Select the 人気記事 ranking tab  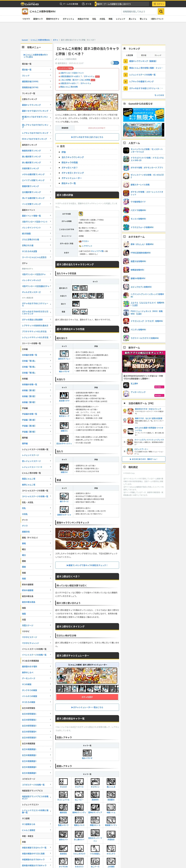click(x=130, y=55)
